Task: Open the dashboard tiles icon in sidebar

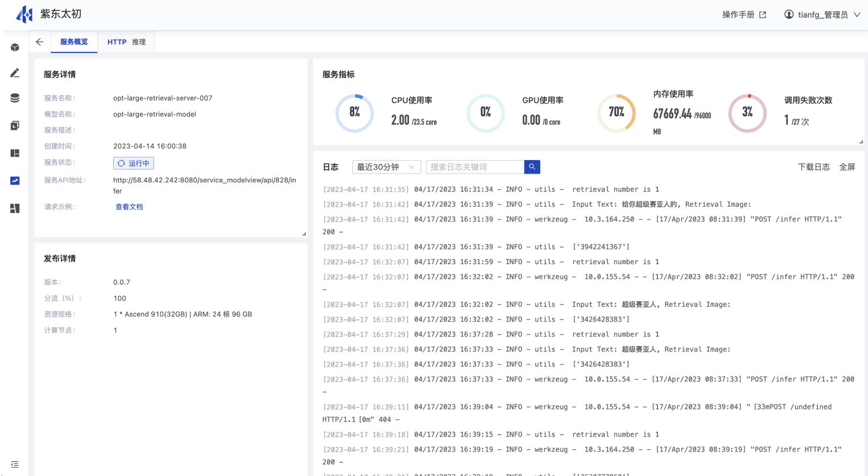Action: pyautogui.click(x=15, y=208)
